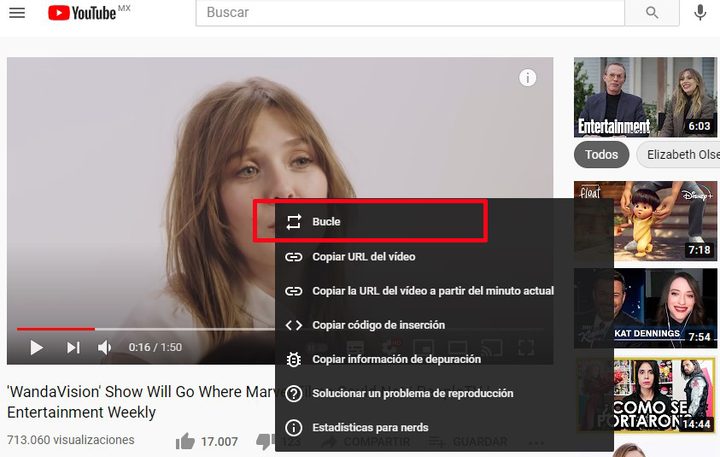The height and width of the screenshot is (457, 720).
Task: Click the 17.007 likes count
Action: (x=219, y=442)
